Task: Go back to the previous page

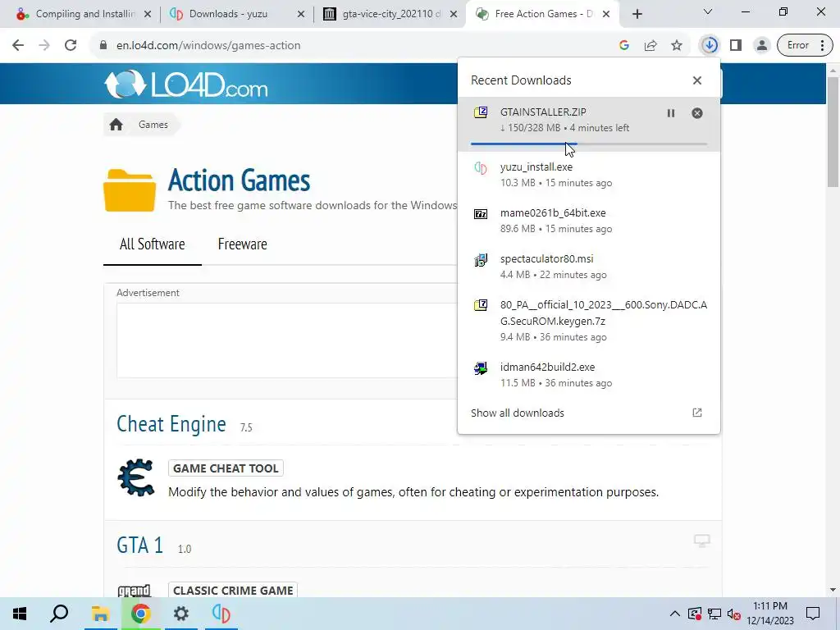Action: 18,46
